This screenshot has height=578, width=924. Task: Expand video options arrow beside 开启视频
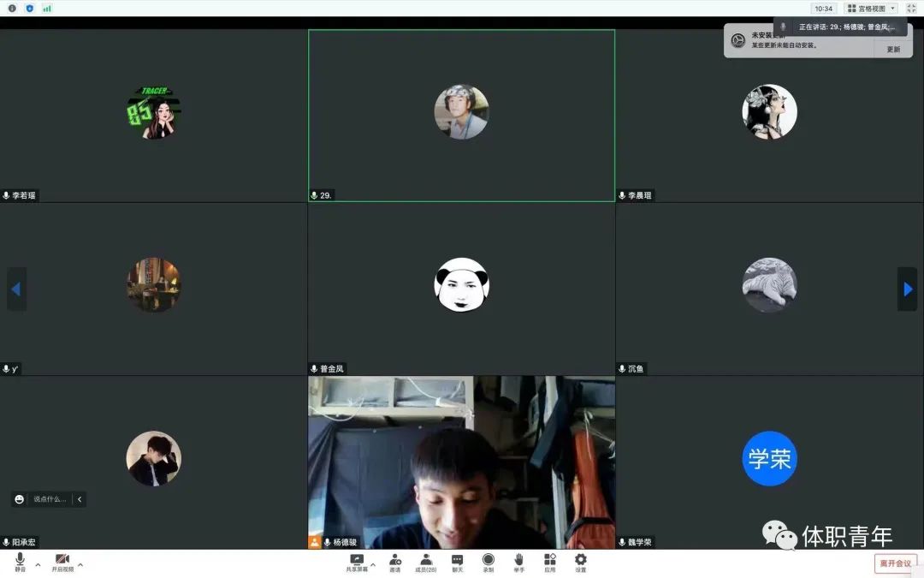80,564
